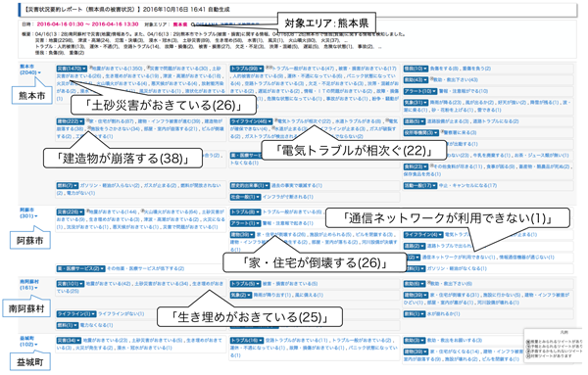Open the トラブル(99) category dropdown

click(x=247, y=69)
